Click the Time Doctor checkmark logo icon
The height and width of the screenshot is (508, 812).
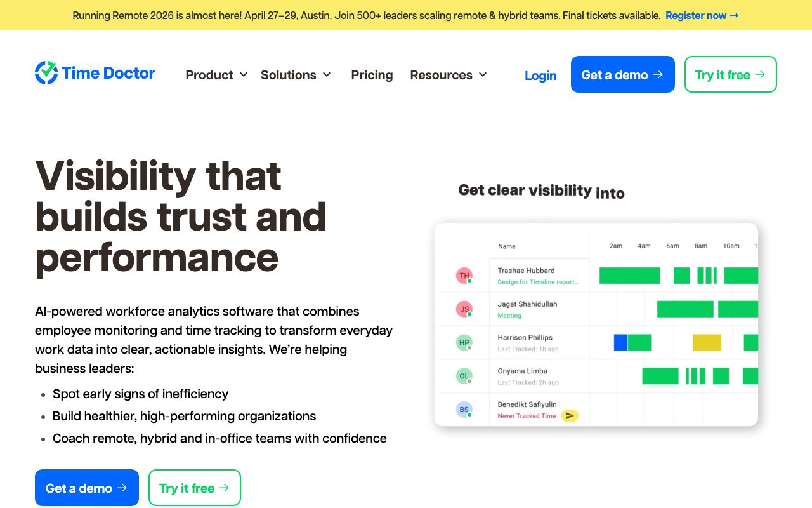[x=46, y=73]
